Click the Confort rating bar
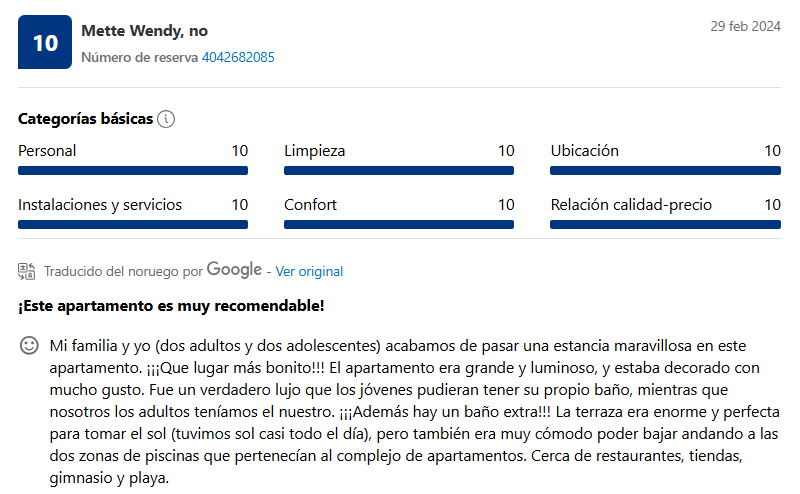Image resolution: width=800 pixels, height=494 pixels. (399, 225)
